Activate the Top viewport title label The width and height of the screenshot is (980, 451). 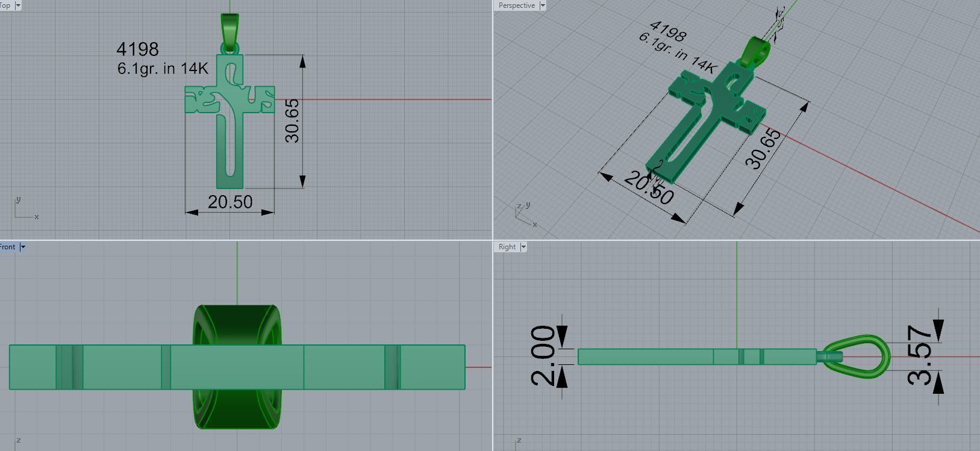pos(6,5)
